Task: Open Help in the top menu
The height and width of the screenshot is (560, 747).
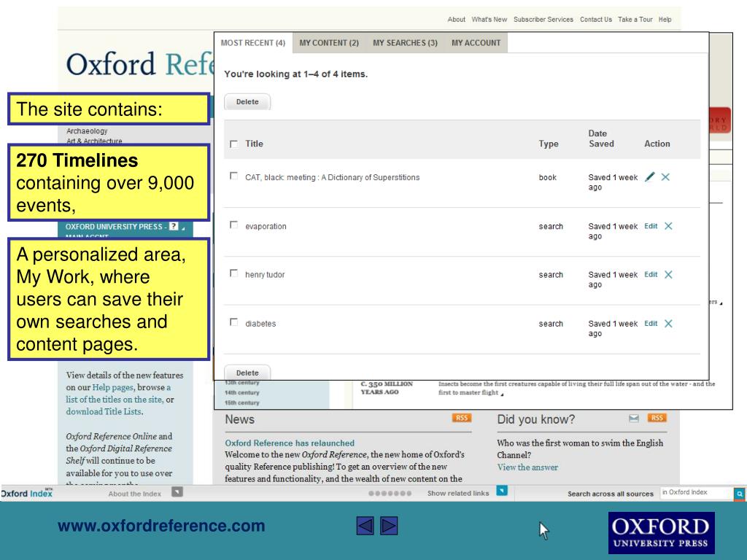Action: [665, 20]
